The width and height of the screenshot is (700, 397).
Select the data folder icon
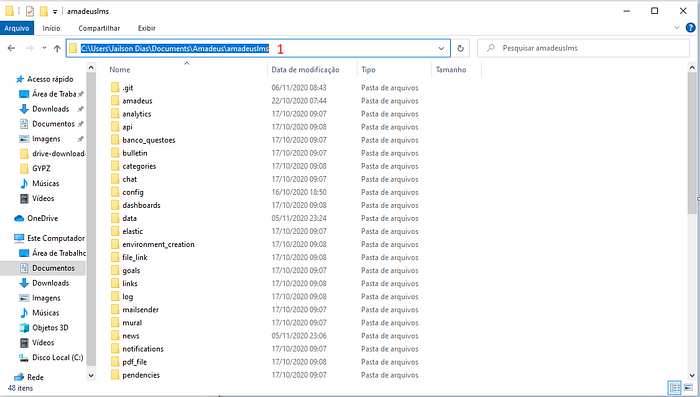pyautogui.click(x=115, y=218)
